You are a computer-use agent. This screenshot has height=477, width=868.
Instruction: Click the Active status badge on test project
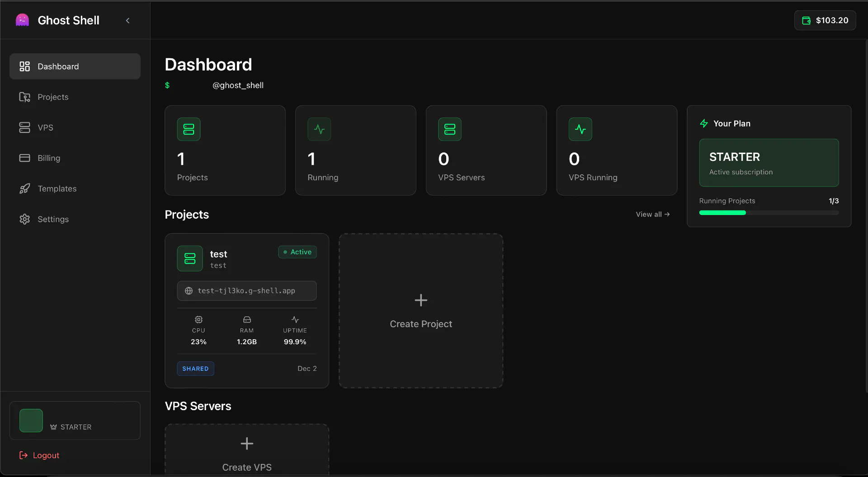pos(297,252)
